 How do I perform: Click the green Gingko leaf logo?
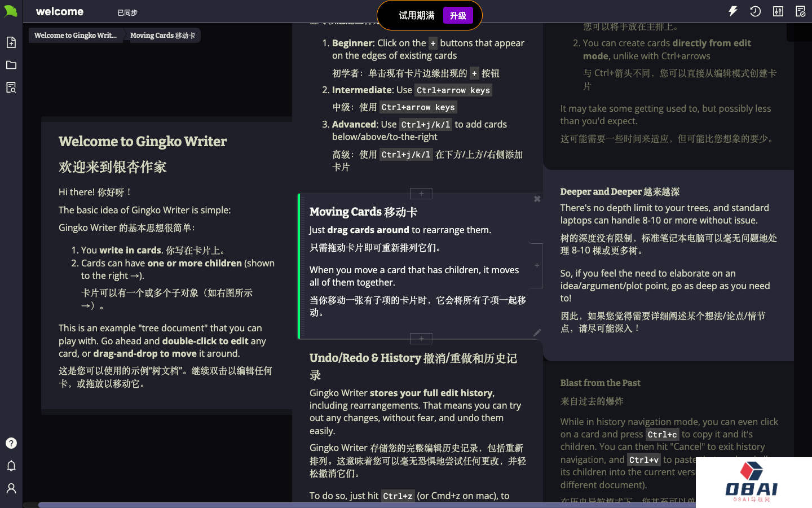pyautogui.click(x=11, y=11)
